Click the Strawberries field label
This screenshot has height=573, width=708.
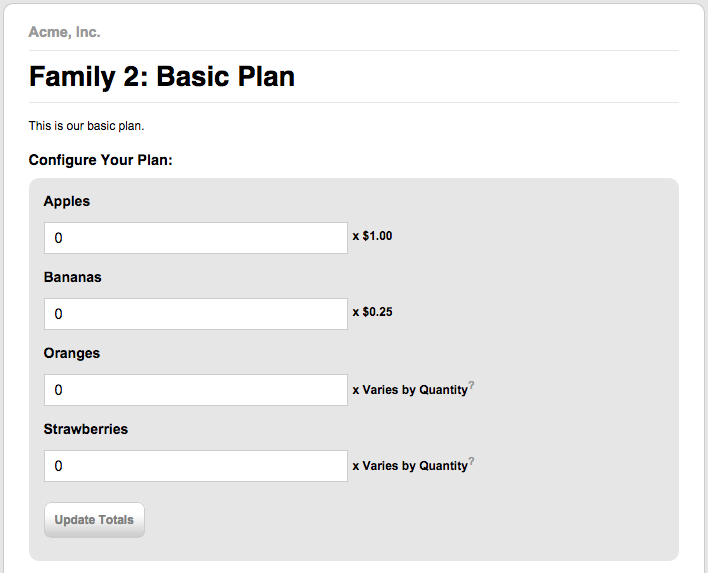[x=86, y=429]
